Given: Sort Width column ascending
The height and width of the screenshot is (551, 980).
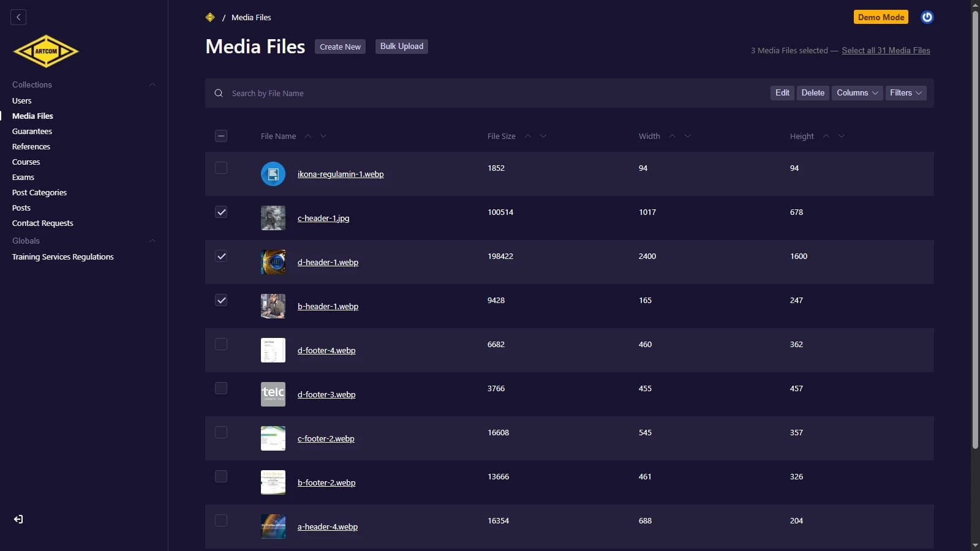Looking at the screenshot, I should tap(672, 136).
